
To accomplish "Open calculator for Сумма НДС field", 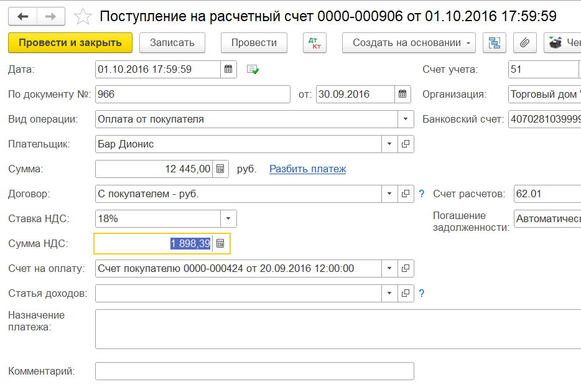I will point(220,243).
